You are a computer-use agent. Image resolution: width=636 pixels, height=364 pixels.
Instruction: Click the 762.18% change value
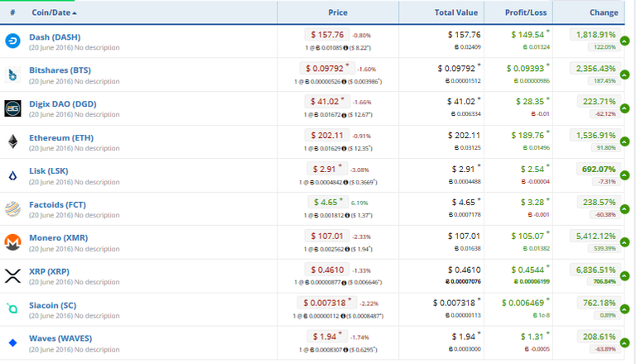coord(599,303)
